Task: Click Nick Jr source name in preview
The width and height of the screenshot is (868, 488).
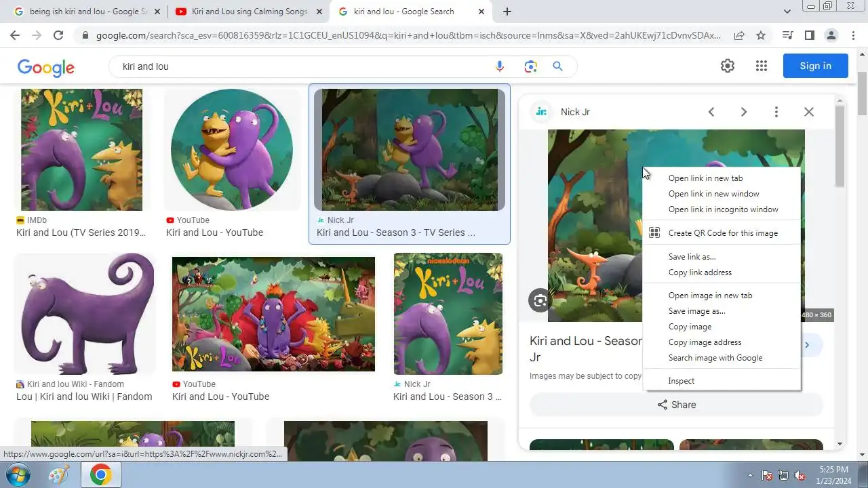Action: pos(575,112)
